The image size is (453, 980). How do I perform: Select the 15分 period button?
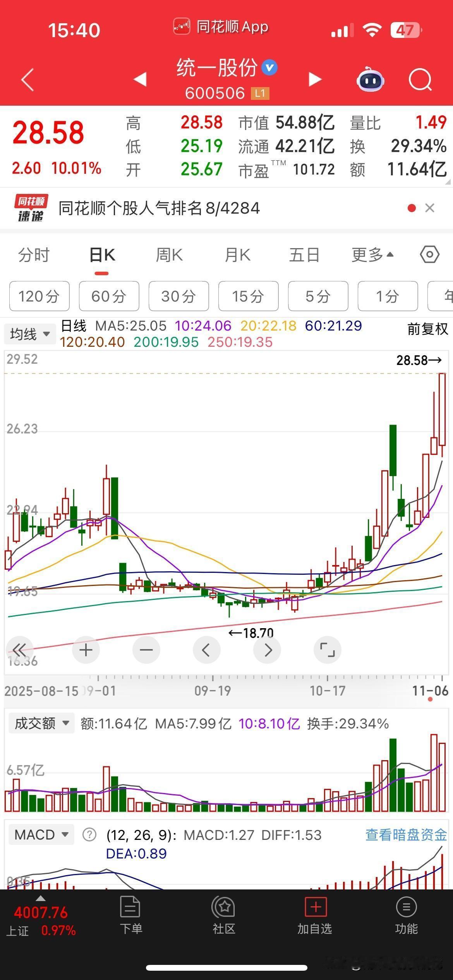[x=249, y=296]
